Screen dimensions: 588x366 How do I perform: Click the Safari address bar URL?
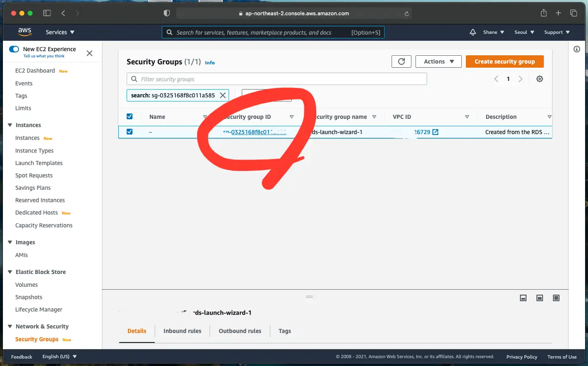tap(297, 13)
